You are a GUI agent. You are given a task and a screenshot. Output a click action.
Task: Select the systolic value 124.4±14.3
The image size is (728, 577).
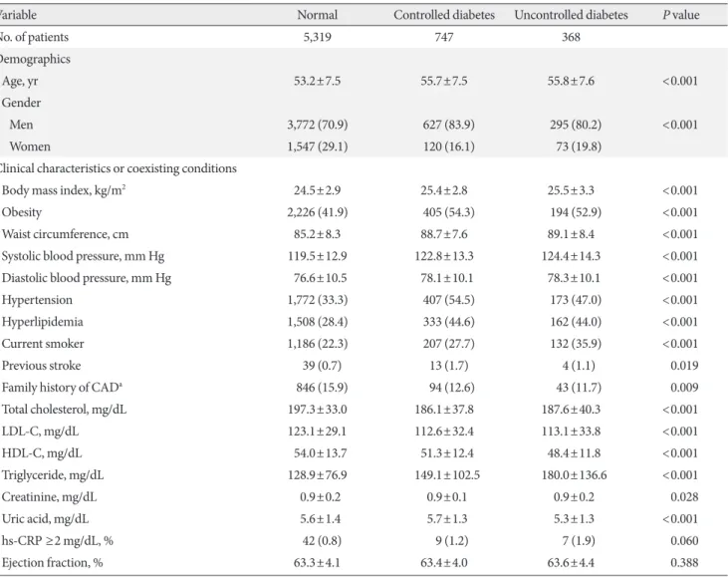pos(571,256)
